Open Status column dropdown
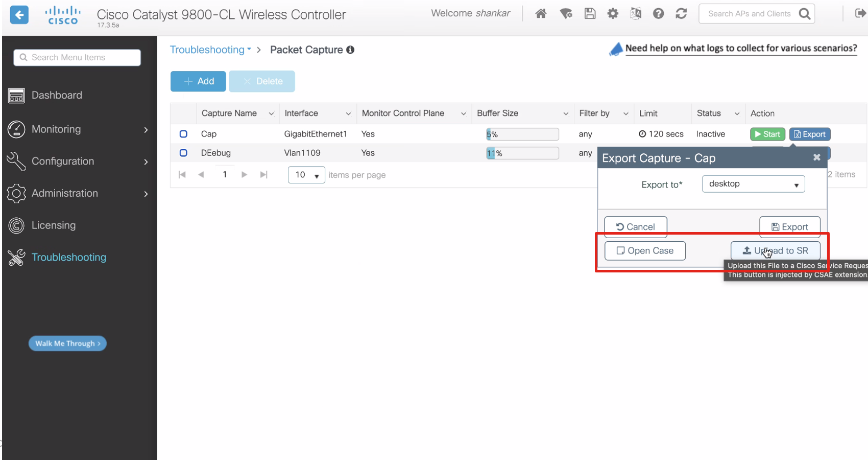The width and height of the screenshot is (868, 460). click(x=737, y=114)
